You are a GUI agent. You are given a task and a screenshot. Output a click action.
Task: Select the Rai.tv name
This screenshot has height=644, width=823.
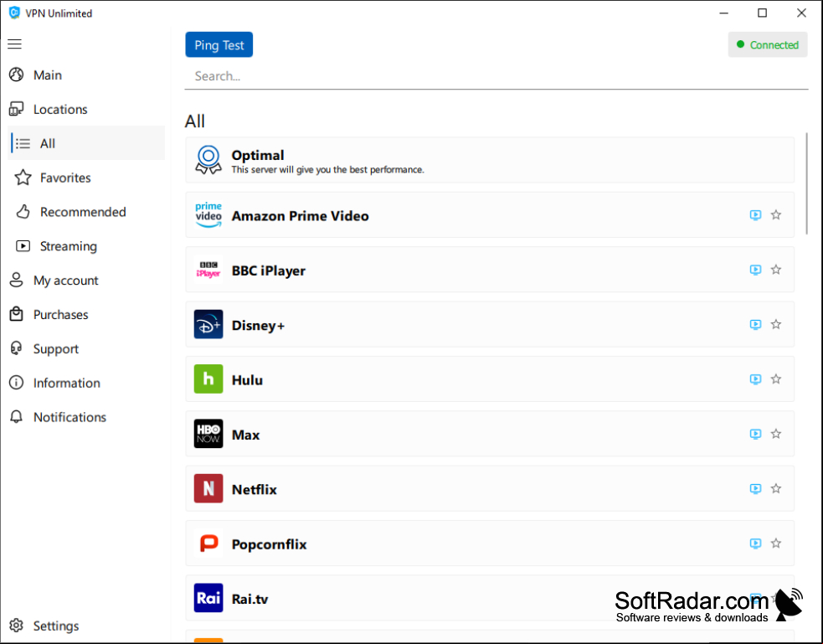tap(249, 599)
